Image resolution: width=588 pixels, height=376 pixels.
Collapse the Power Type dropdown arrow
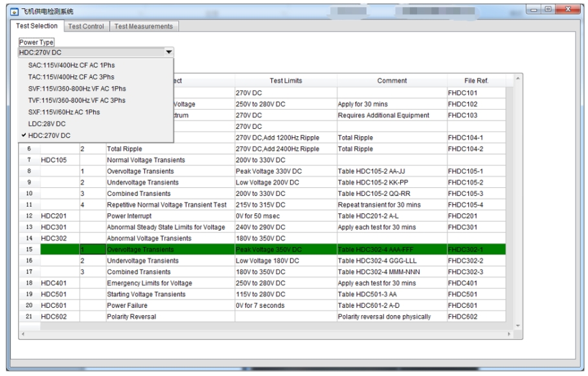pos(169,52)
